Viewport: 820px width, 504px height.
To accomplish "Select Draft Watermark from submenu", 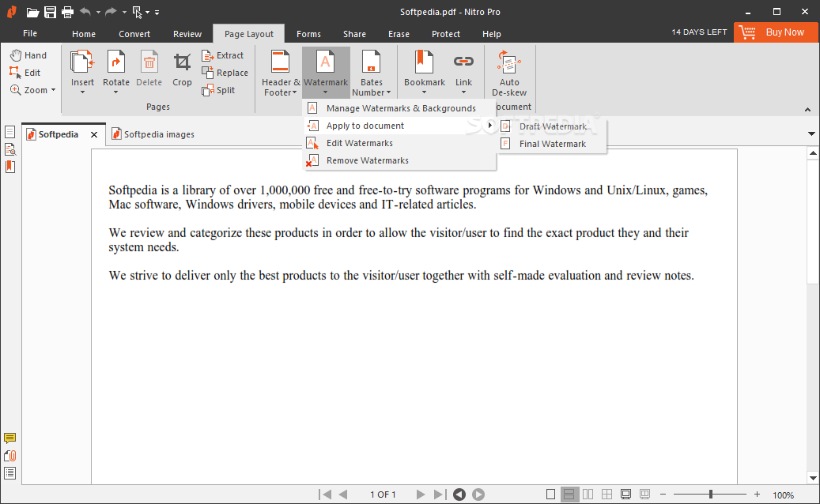I will pos(552,126).
